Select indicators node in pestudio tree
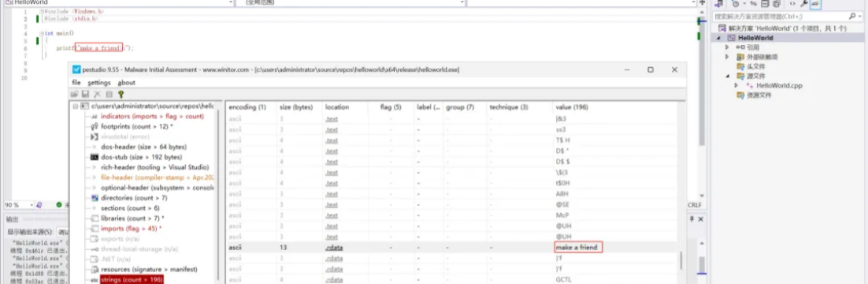 pos(152,116)
